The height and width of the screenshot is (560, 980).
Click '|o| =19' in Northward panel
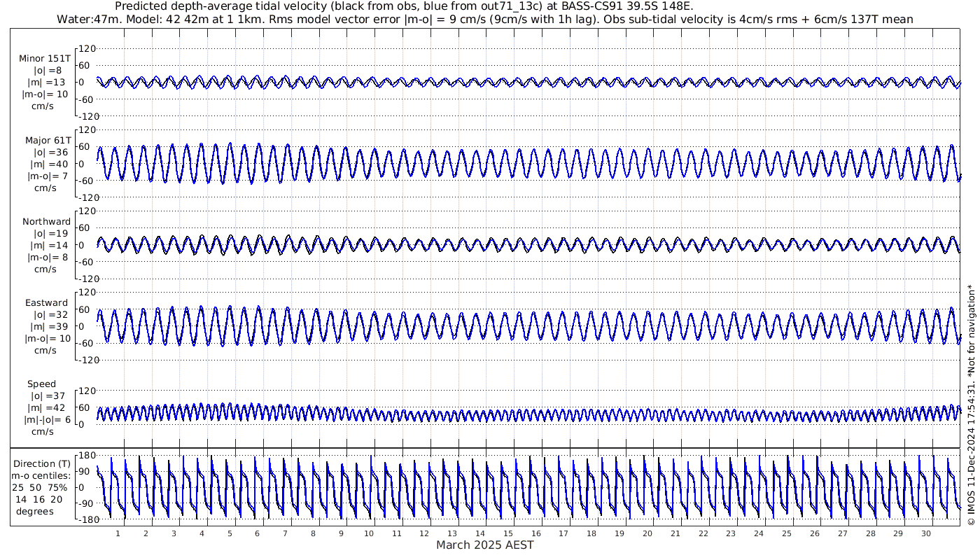51,234
